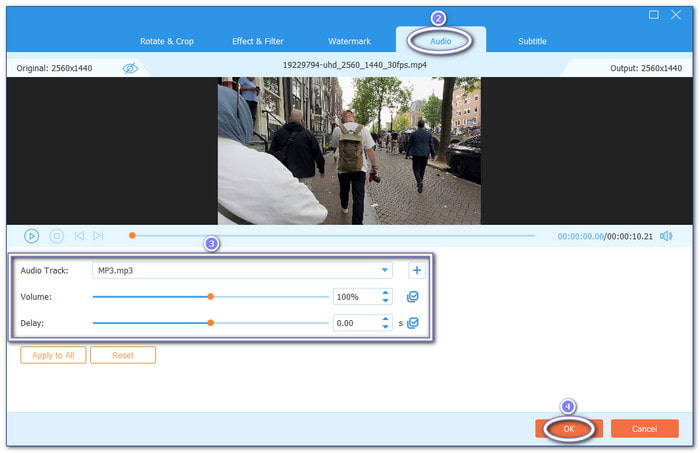This screenshot has height=453, width=700.
Task: Switch to Rotate & Crop tab
Action: click(x=167, y=41)
